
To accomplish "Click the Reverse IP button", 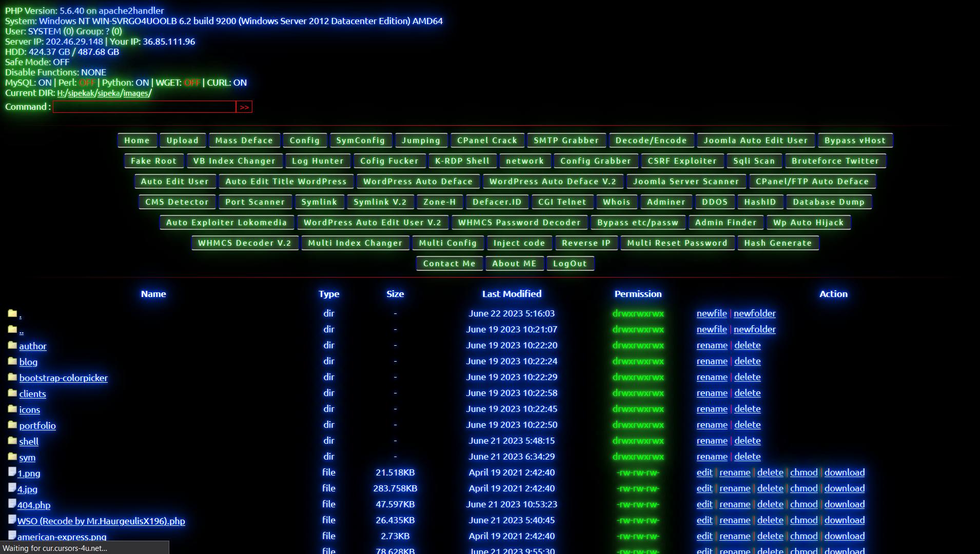I will pos(586,243).
